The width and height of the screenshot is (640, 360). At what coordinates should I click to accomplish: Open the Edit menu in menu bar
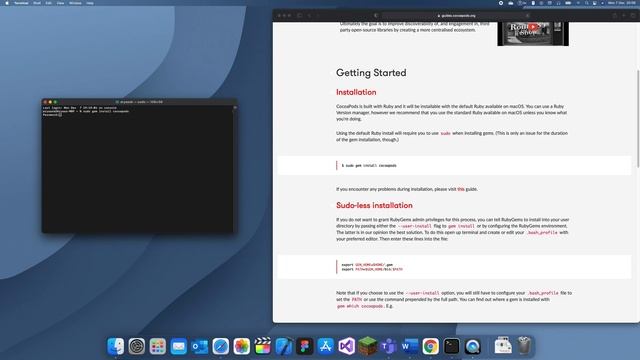tap(49, 3)
